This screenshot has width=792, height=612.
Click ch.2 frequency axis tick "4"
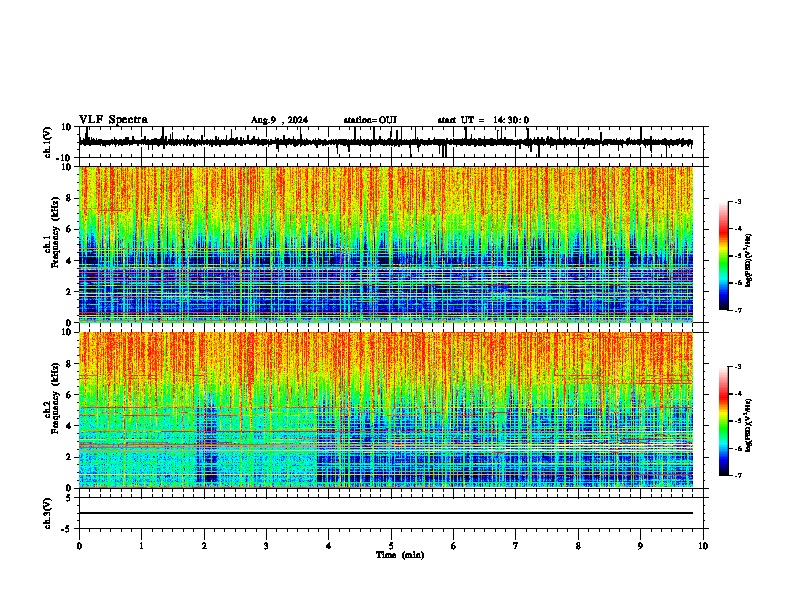[70, 426]
